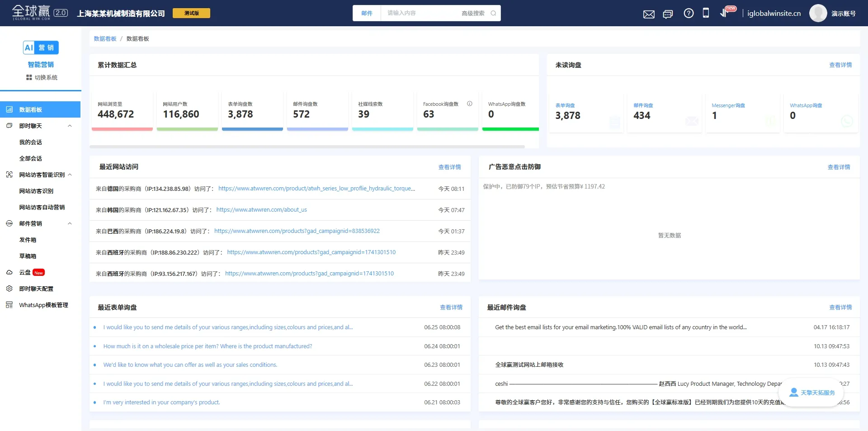868x431 pixels.
Task: Click the 天擎天拓服务 support button
Action: point(811,393)
